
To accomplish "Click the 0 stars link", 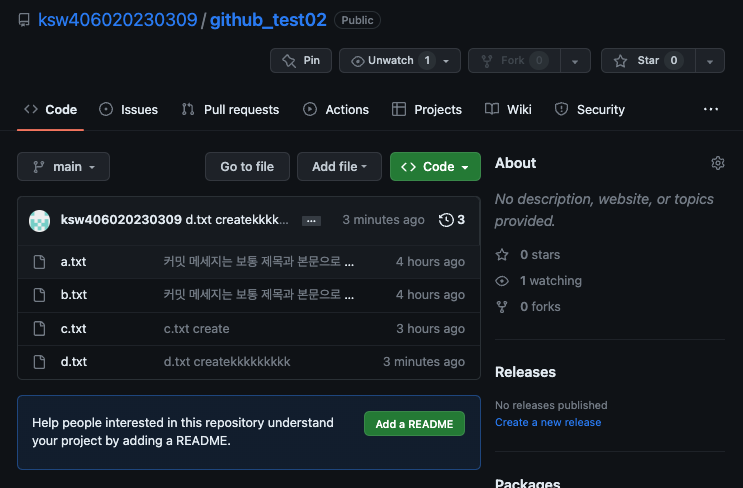I will click(540, 254).
